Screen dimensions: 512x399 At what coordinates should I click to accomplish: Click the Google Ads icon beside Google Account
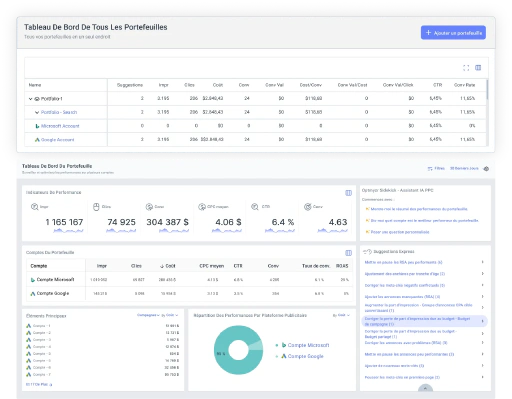tap(37, 140)
